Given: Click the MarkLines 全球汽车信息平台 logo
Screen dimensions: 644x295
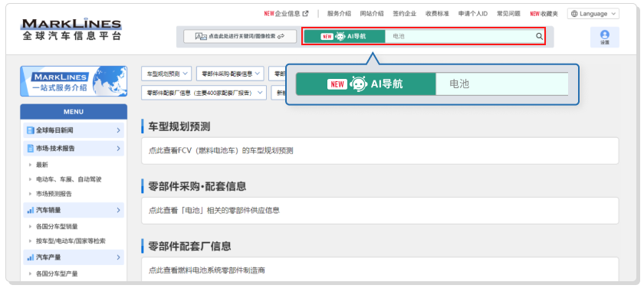Looking at the screenshot, I should pos(72,28).
